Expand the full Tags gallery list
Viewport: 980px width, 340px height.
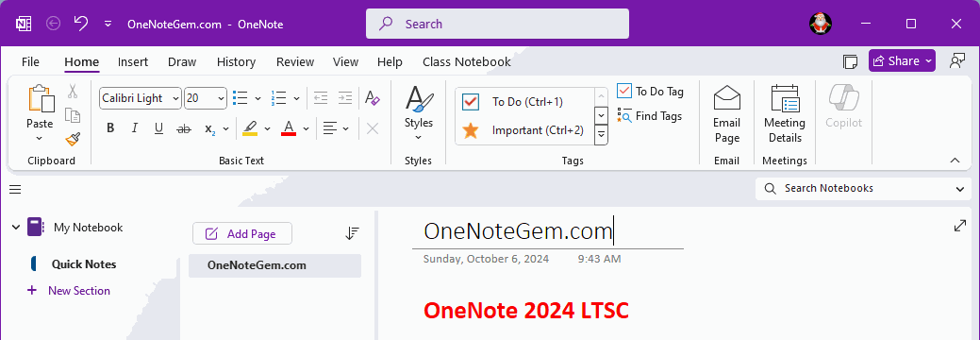[x=601, y=135]
